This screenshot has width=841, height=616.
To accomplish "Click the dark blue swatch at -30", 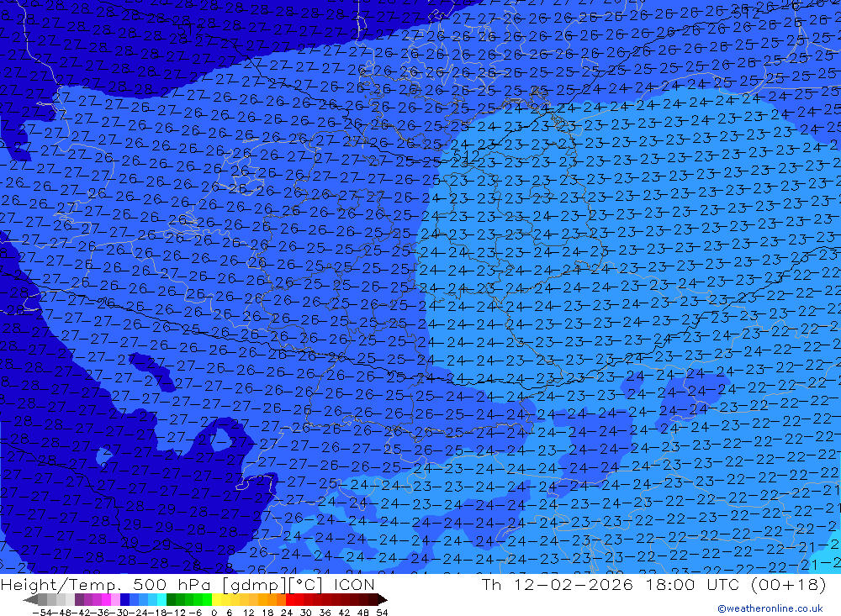I will tap(125, 599).
